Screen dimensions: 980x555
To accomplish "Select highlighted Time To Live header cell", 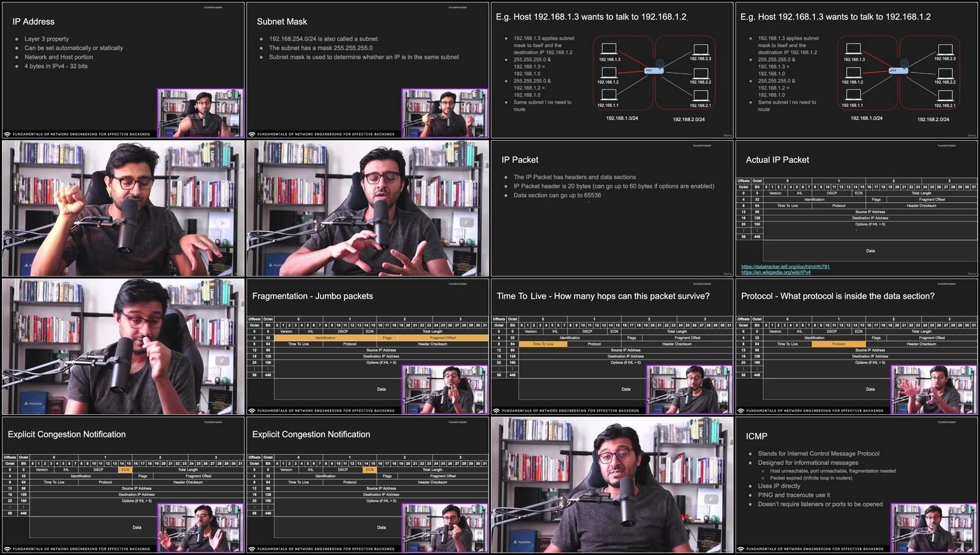I will pos(543,344).
